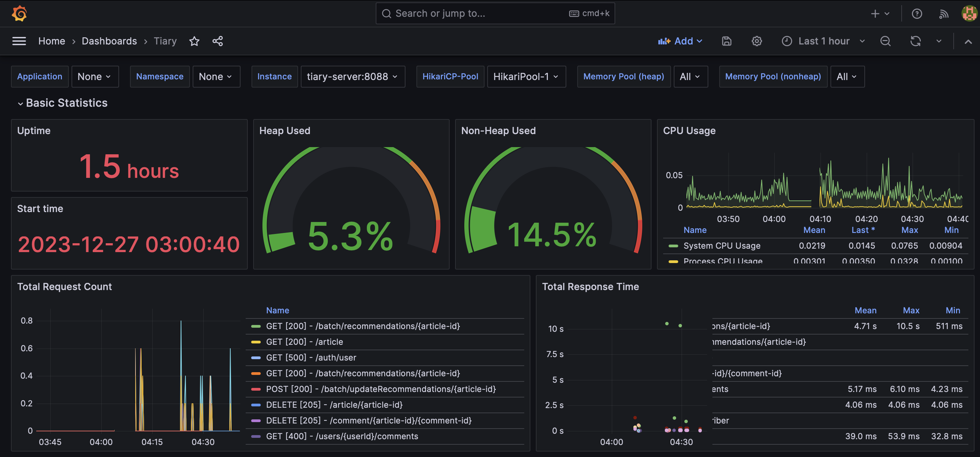This screenshot has height=457, width=980.
Task: Click the 2023-12-27 03:00:40 start time value
Action: pos(129,244)
